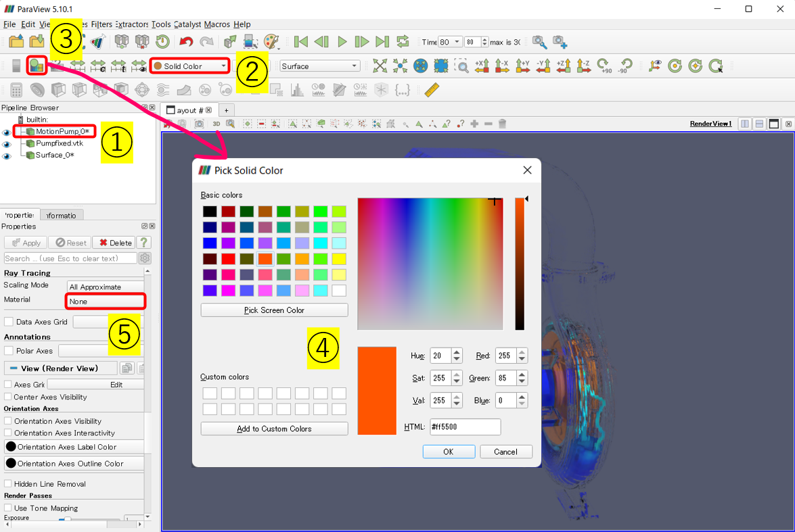Select the yellow basic color swatch
795x532 pixels.
pos(339,259)
